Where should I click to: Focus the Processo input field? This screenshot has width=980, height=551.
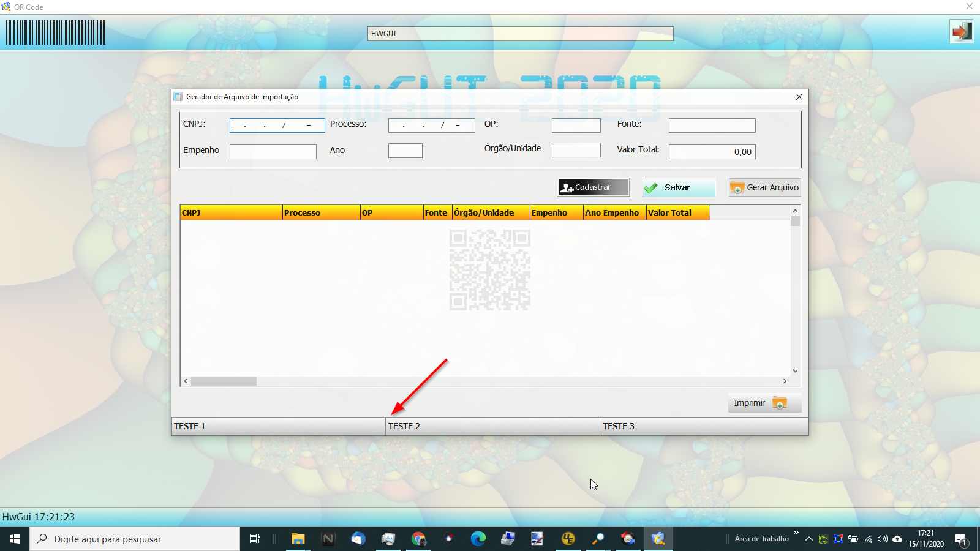tap(432, 126)
